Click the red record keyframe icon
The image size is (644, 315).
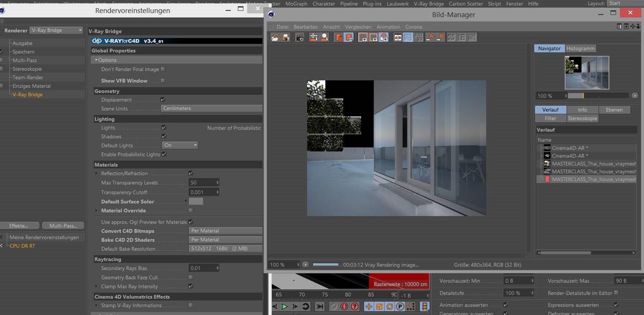pyautogui.click(x=344, y=306)
